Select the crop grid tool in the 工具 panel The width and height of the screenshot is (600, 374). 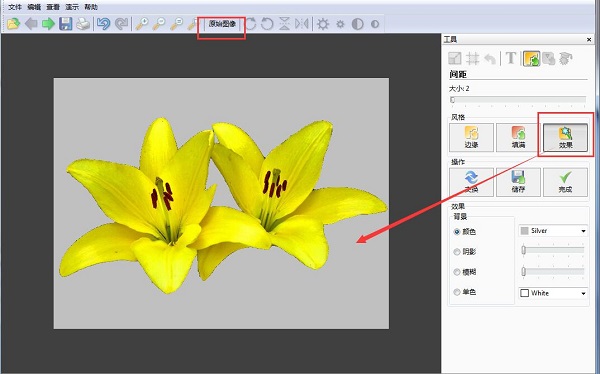(x=473, y=59)
